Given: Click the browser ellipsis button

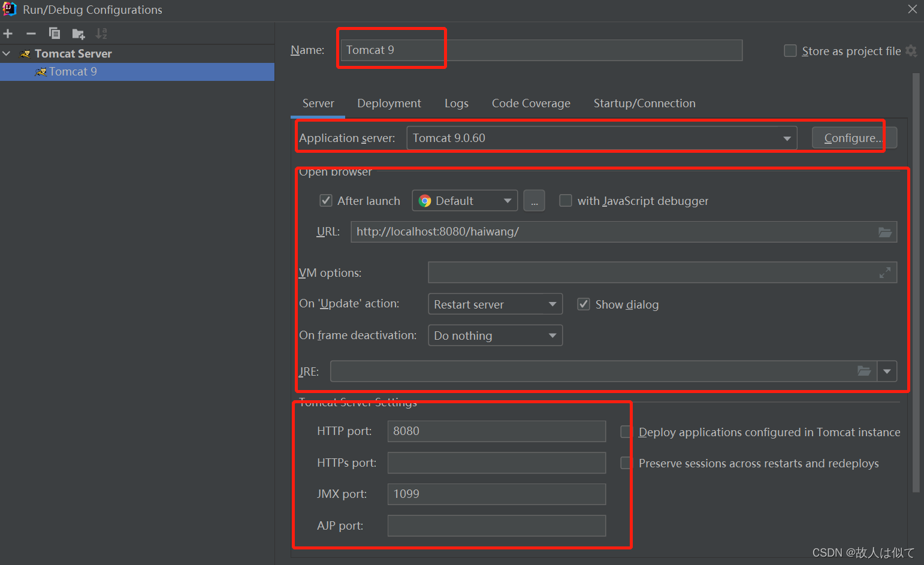Looking at the screenshot, I should pos(534,201).
